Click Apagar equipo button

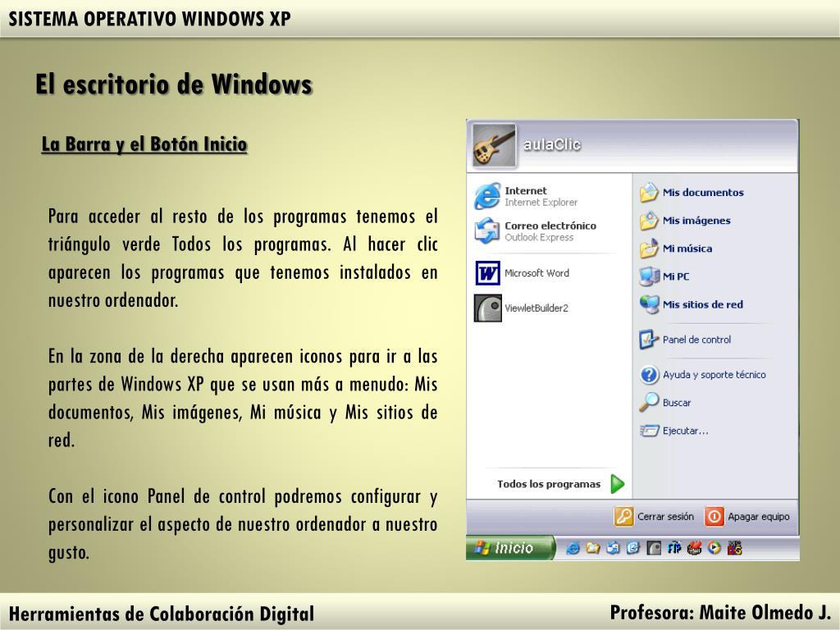coord(747,517)
